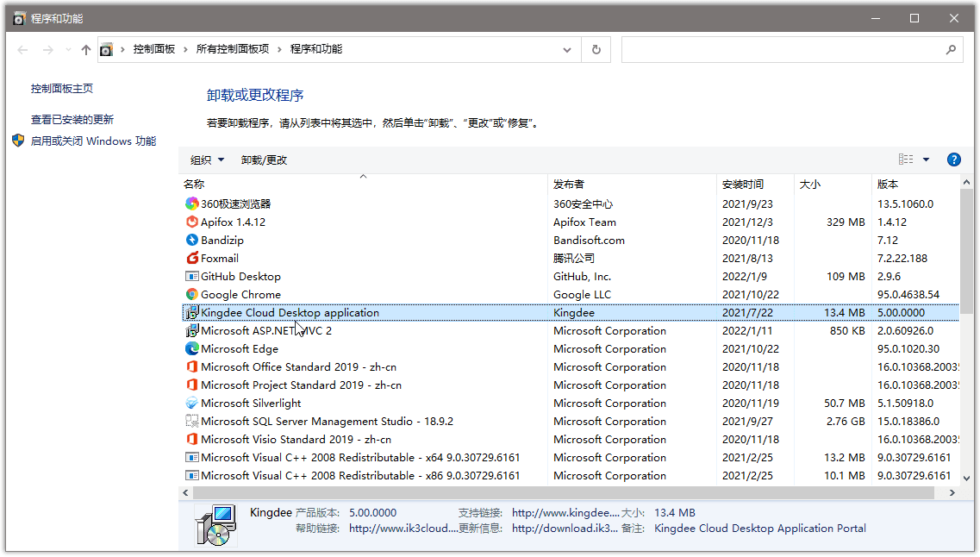Viewport: 980px width, 557px height.
Task: Click inside the search box
Action: (x=790, y=49)
